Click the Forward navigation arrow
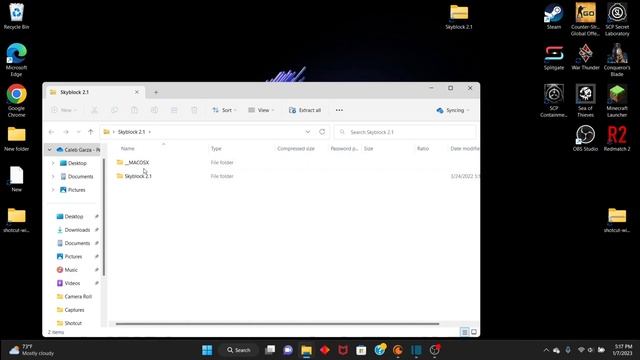640x360 pixels. (x=66, y=132)
